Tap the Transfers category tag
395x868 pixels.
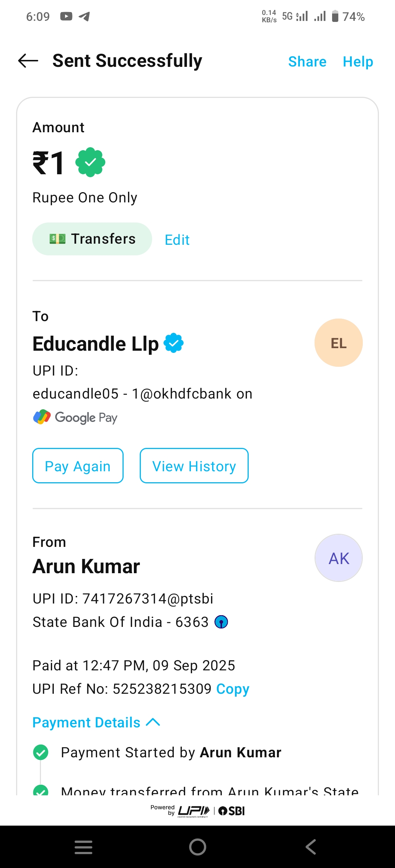click(92, 239)
